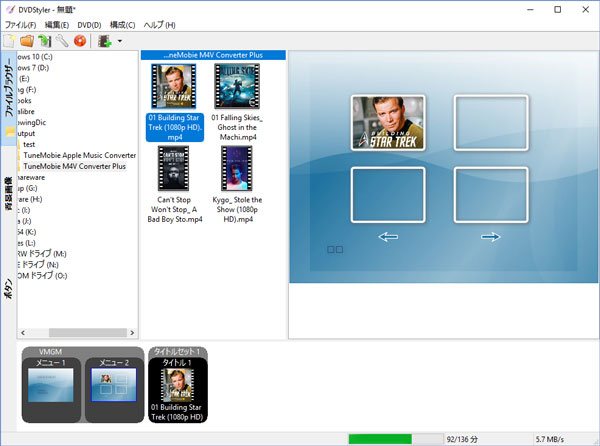Click the タイトルセット 1 group header
Viewport: 600px width, 446px height.
click(177, 352)
